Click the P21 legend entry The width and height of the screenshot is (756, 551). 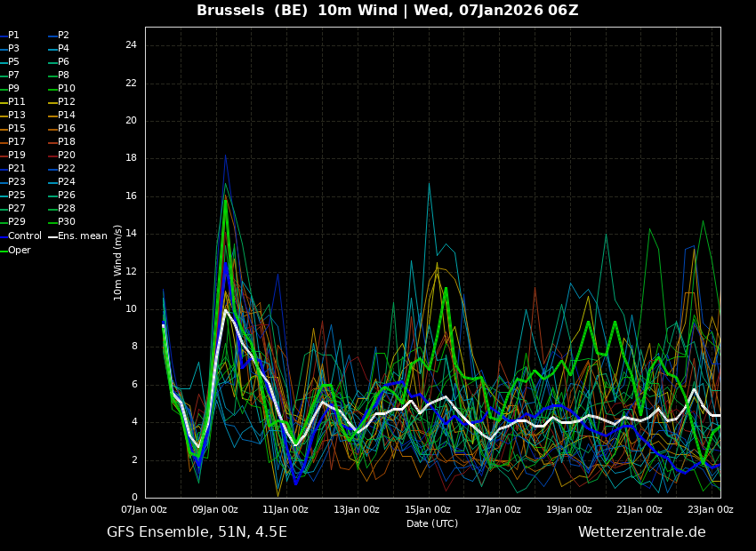tap(12, 169)
